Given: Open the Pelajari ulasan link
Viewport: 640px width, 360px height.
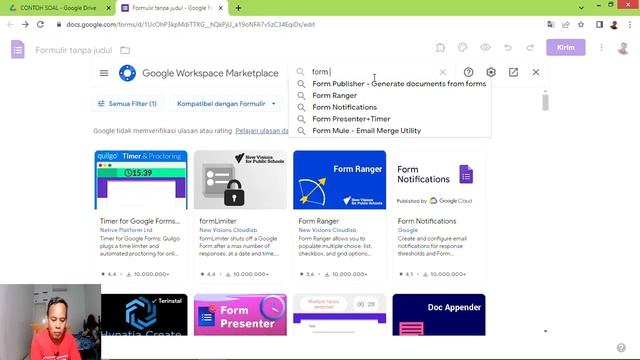Looking at the screenshot, I should (262, 131).
